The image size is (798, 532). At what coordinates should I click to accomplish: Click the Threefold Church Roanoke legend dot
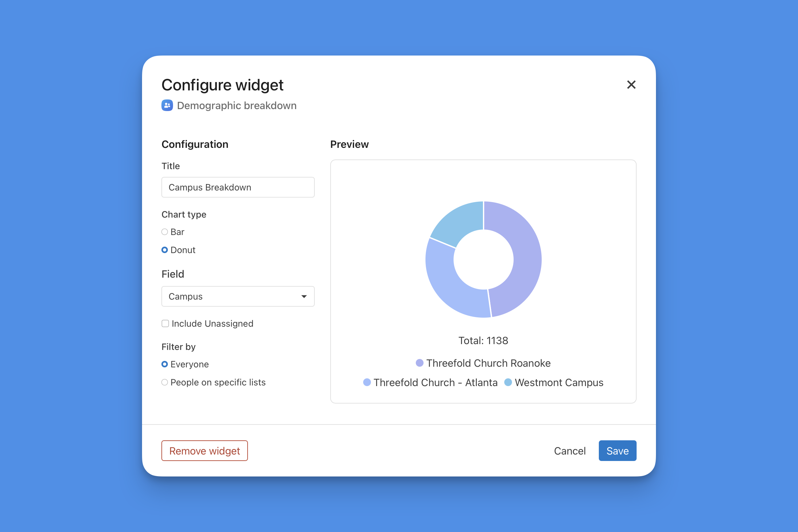(420, 363)
